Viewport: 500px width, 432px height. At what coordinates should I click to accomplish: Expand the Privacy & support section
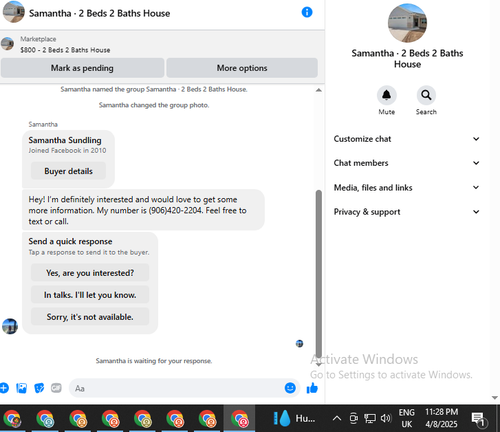[x=407, y=212]
